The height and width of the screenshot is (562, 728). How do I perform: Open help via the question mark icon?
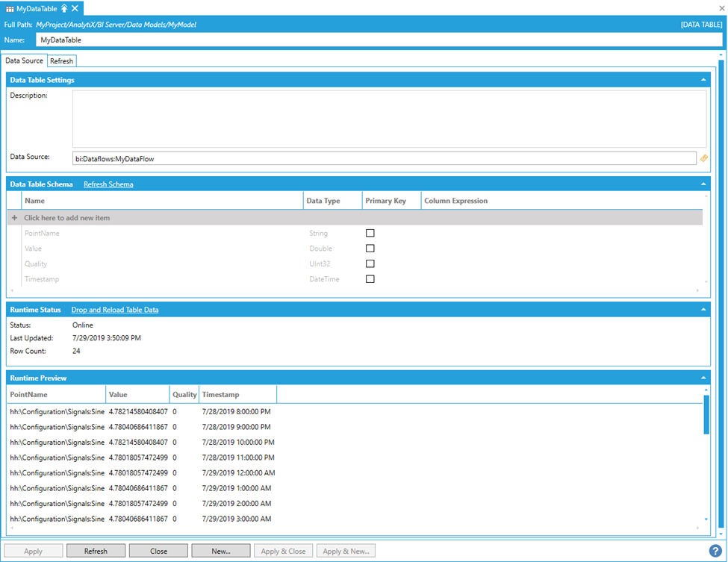pyautogui.click(x=715, y=552)
